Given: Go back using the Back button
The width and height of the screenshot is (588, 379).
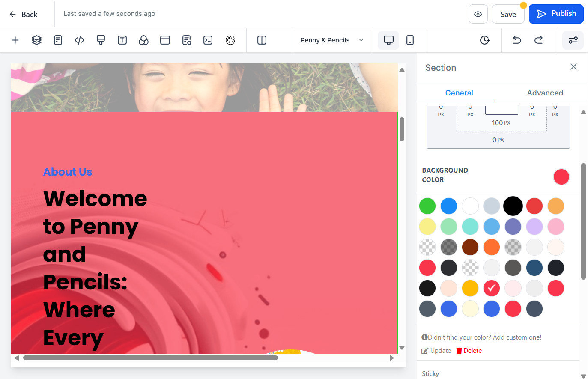Looking at the screenshot, I should (x=24, y=14).
